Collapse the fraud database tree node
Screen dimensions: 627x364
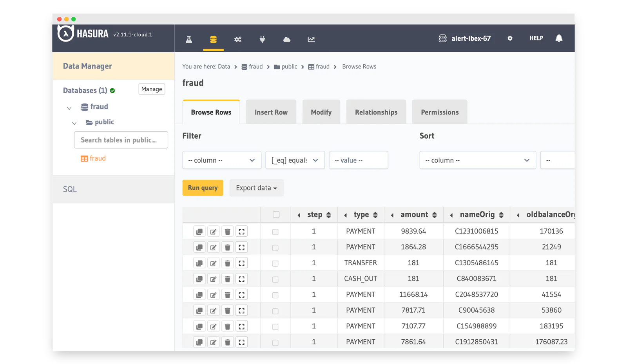click(x=69, y=108)
